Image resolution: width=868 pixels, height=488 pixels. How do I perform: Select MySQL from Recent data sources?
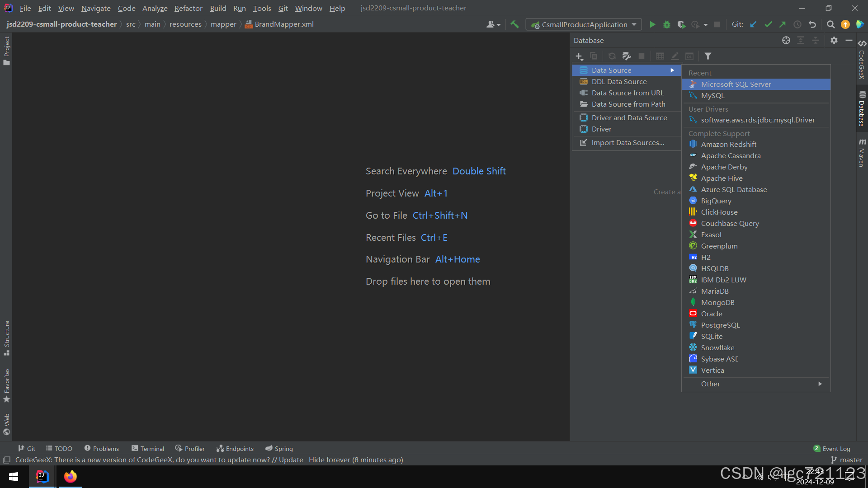712,95
